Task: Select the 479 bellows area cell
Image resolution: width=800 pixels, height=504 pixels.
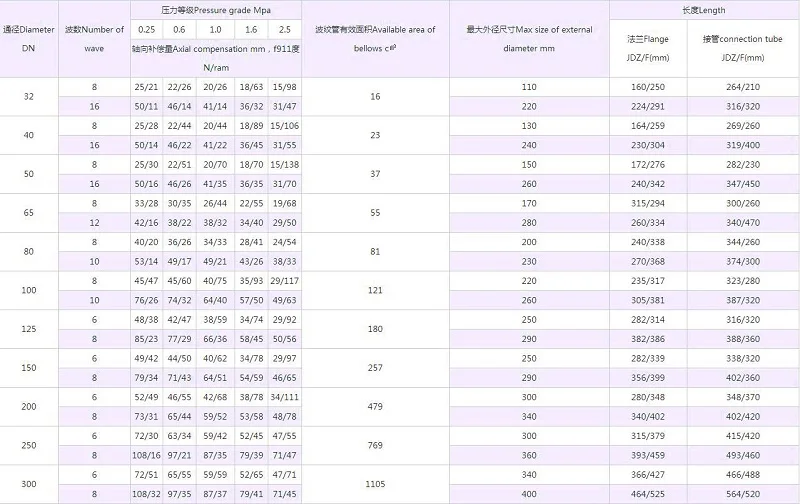Action: tap(375, 406)
